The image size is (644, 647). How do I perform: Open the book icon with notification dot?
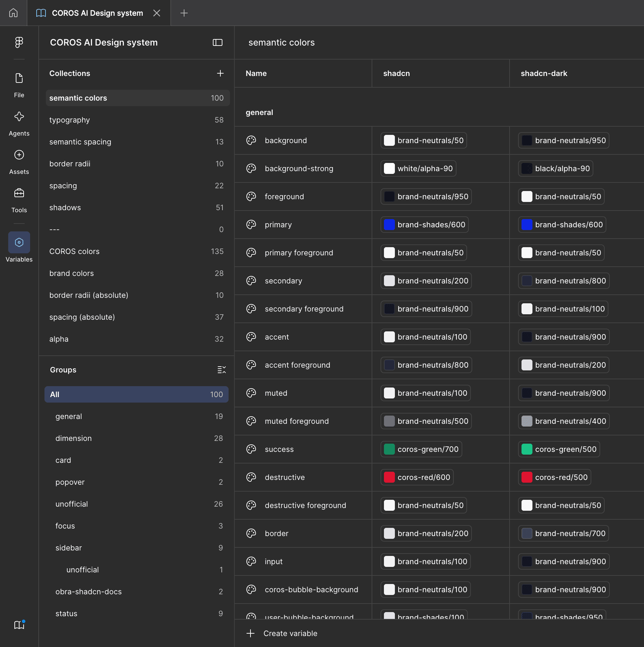(19, 625)
